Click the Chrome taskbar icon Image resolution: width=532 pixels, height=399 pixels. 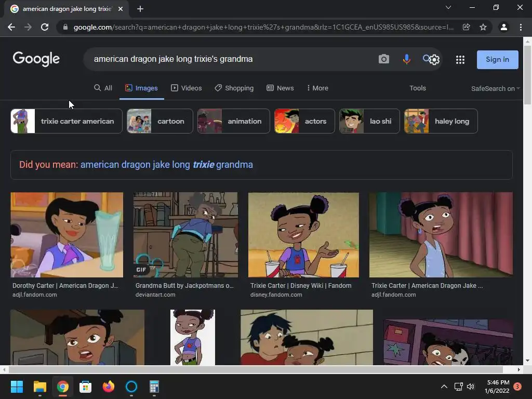click(63, 387)
